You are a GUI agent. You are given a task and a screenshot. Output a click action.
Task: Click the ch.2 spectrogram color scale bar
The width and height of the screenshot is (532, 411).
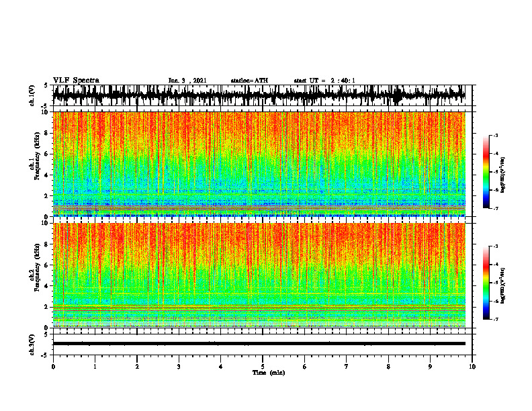click(486, 283)
